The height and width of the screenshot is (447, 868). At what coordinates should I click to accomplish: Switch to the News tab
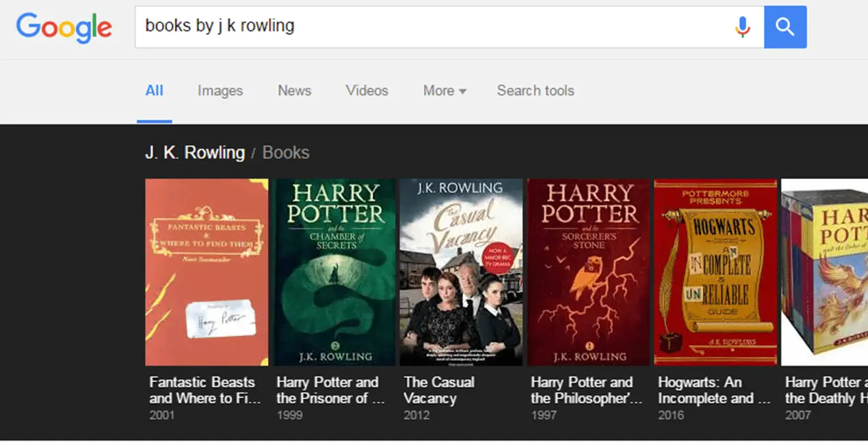(x=294, y=91)
